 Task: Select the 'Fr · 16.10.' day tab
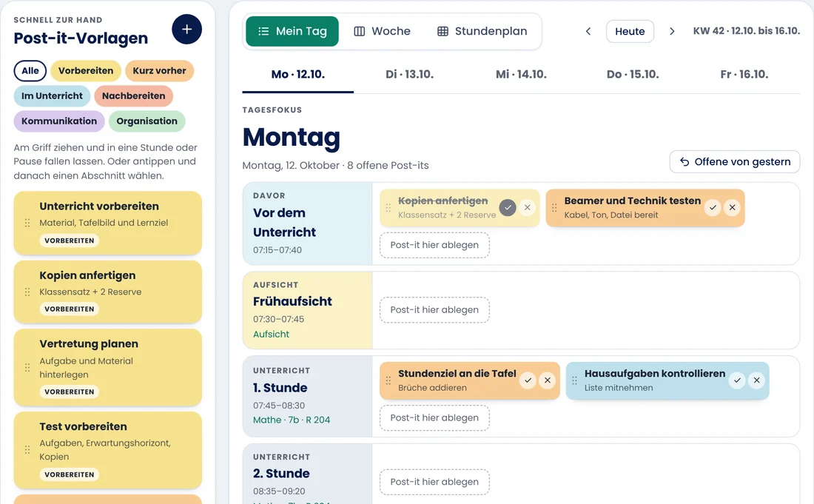tap(744, 75)
